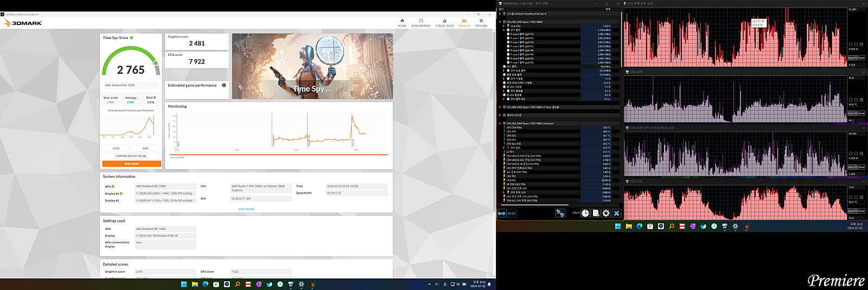
Task: Toggle the blue color box on the CPU power graph
Action: tap(861, 44)
